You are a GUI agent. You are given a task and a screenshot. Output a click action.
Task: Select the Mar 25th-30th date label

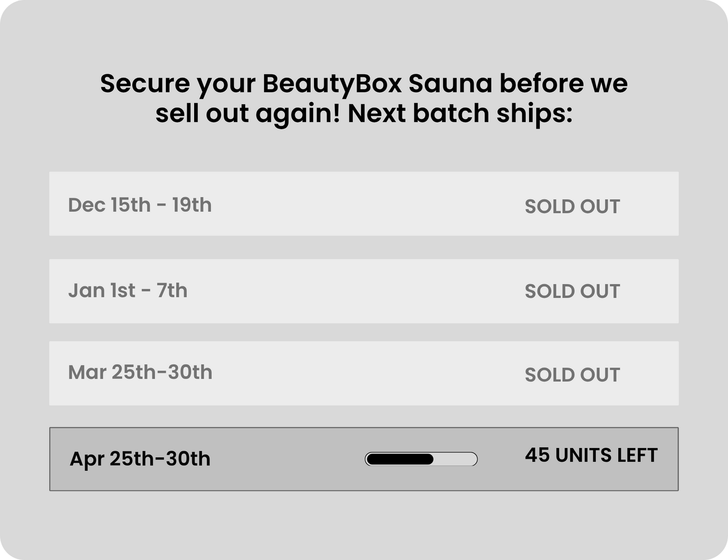click(140, 373)
